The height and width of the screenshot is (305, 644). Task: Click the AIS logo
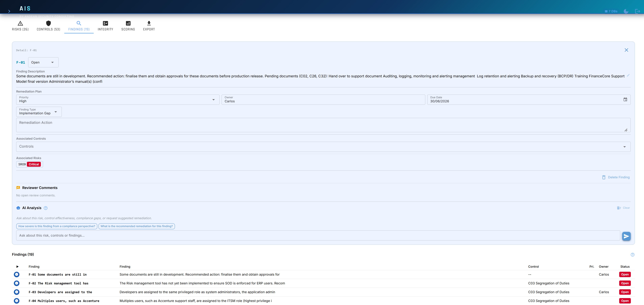point(25,8)
